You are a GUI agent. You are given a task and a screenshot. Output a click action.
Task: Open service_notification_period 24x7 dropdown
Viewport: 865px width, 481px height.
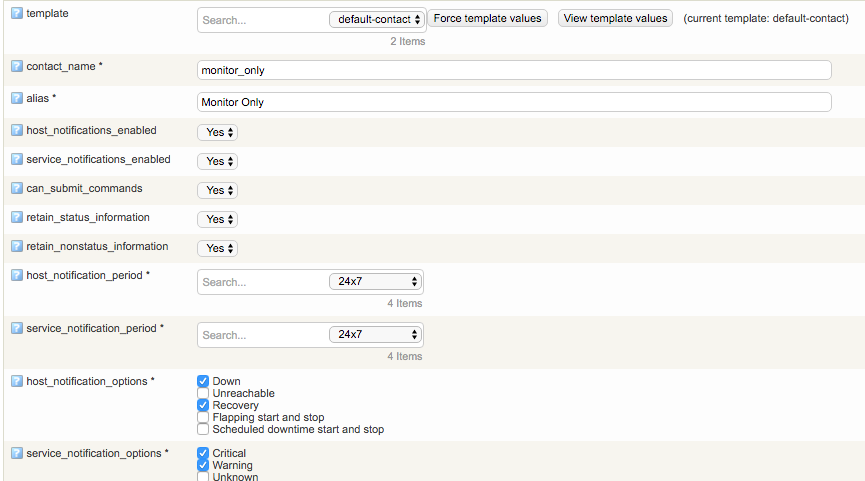click(375, 334)
